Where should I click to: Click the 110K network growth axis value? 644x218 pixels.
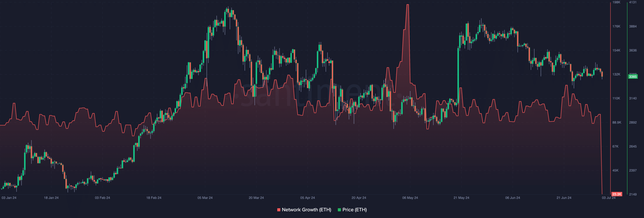[x=617, y=98]
